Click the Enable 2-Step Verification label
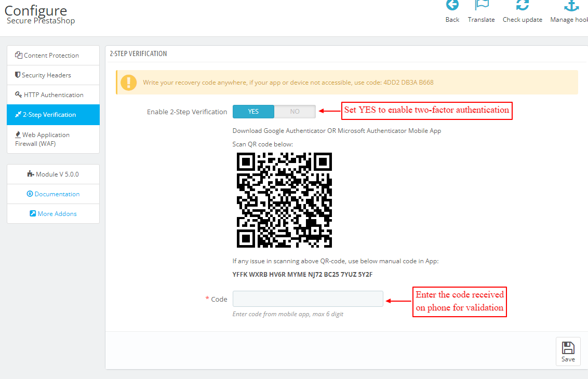This screenshot has width=588, height=379. (x=187, y=112)
